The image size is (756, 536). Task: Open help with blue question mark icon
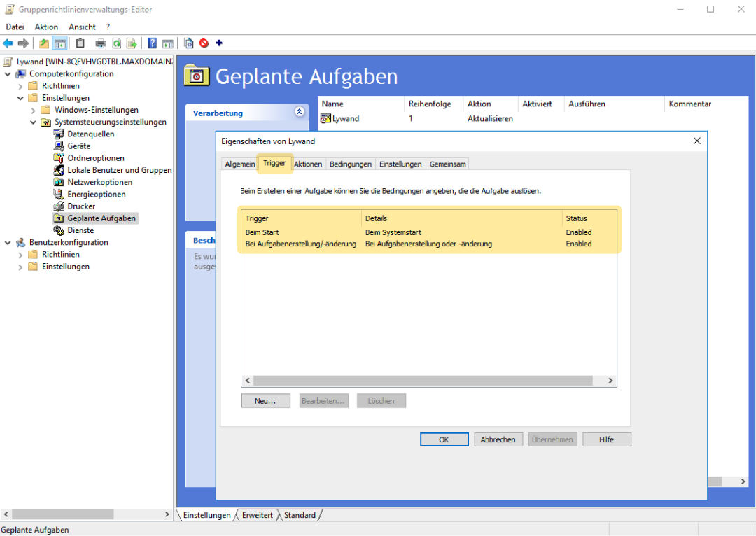click(152, 43)
